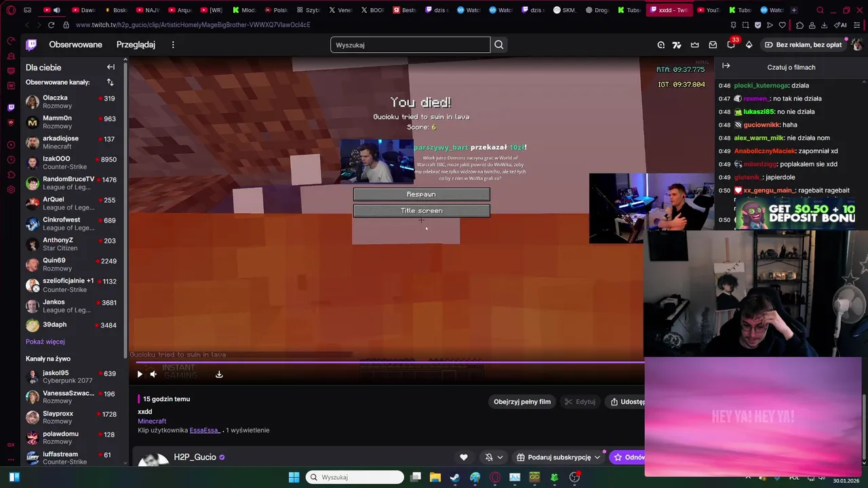Image resolution: width=868 pixels, height=488 pixels.
Task: Open the user avatar menu
Action: pyautogui.click(x=856, y=45)
